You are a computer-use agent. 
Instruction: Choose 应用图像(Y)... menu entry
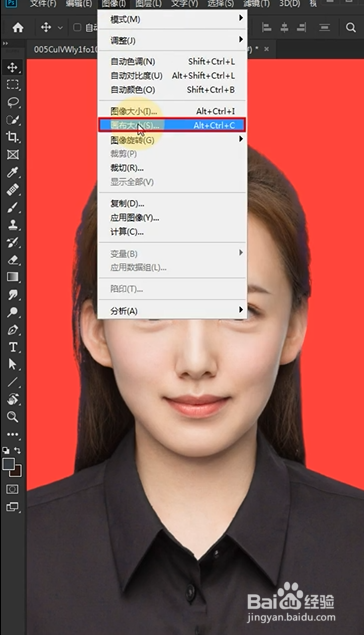point(172,217)
